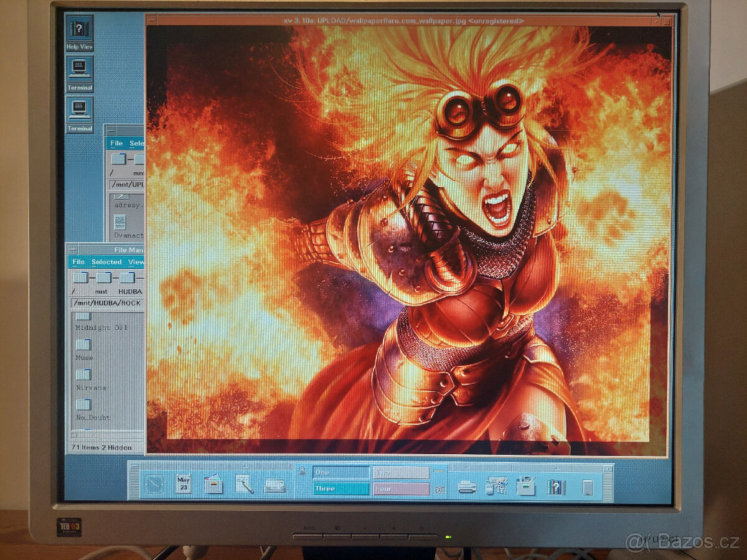747x560 pixels.
Task: Click the root folder icon in UPLOAD File Manager
Action: point(118,159)
